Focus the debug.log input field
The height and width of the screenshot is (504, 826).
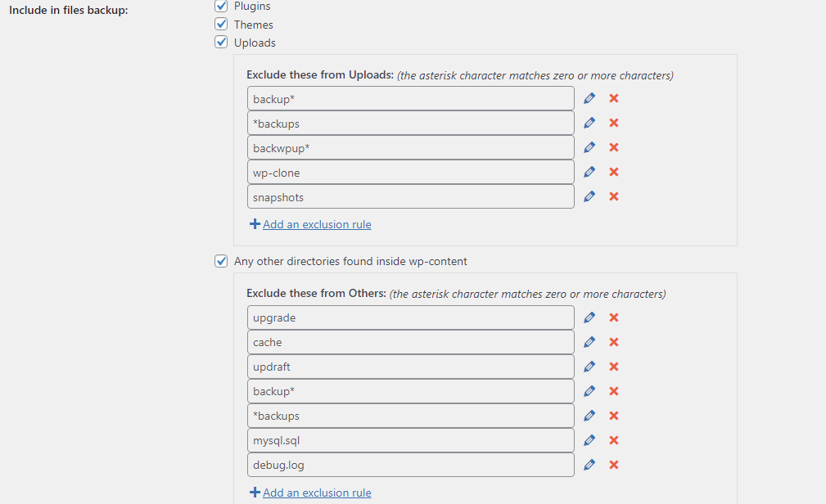point(410,465)
